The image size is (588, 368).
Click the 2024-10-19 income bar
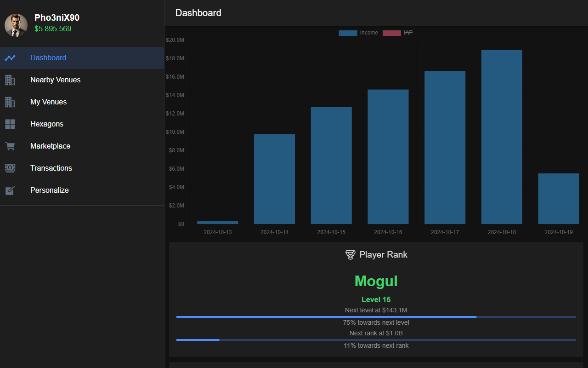click(559, 199)
